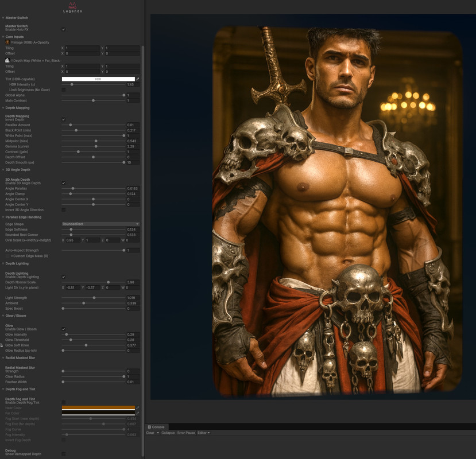Screen dimensions: 476x459
Task: Toggle the Invert Depth checkbox
Action: coord(63,119)
